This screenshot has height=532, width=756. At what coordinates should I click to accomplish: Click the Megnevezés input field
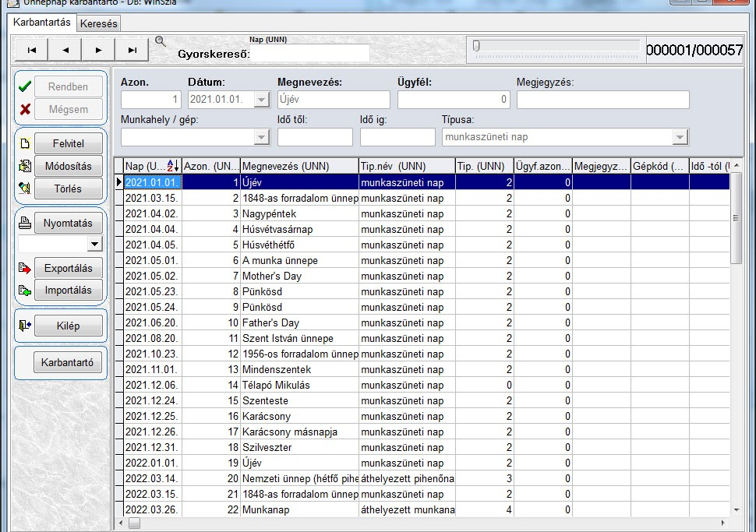[x=334, y=100]
